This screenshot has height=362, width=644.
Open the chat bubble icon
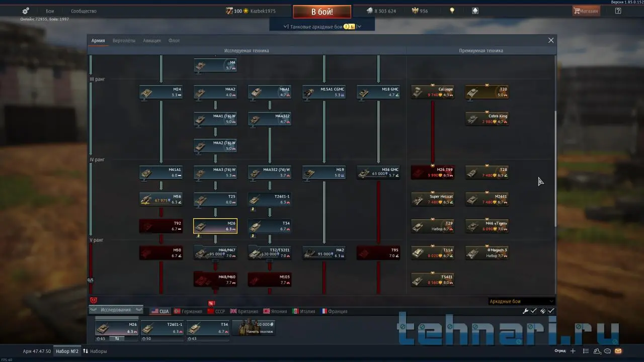pos(608,351)
